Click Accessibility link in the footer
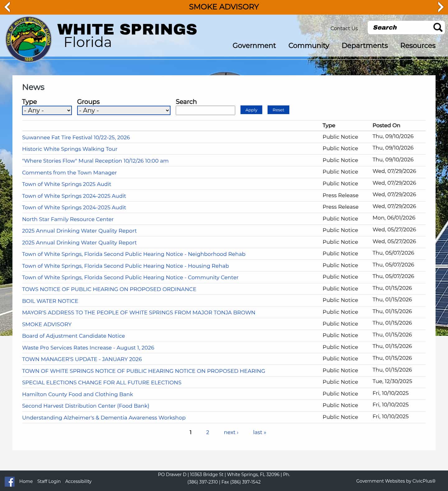Viewport: 448px width, 491px height. [x=78, y=481]
